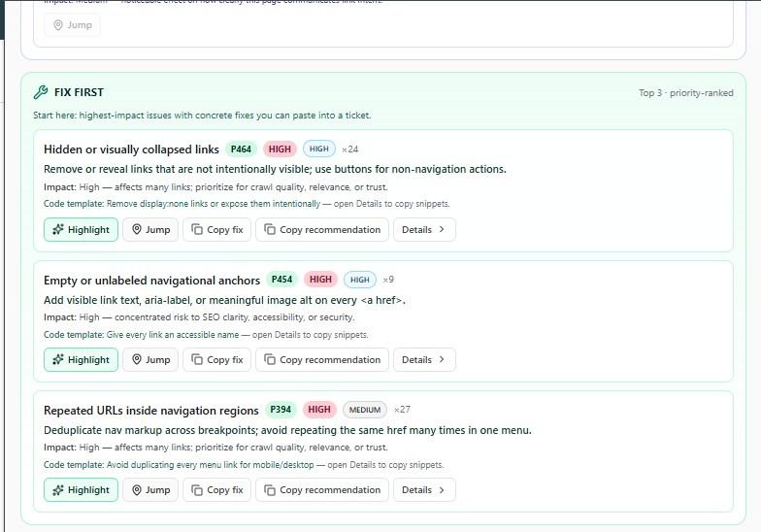Toggle Highlight for empty or unlabeled anchors
Screen dimensions: 761x532
click(82, 360)
